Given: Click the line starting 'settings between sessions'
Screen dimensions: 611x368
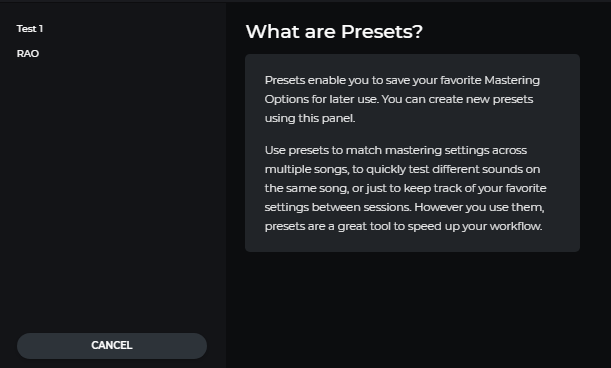Looking at the screenshot, I should [x=404, y=207].
